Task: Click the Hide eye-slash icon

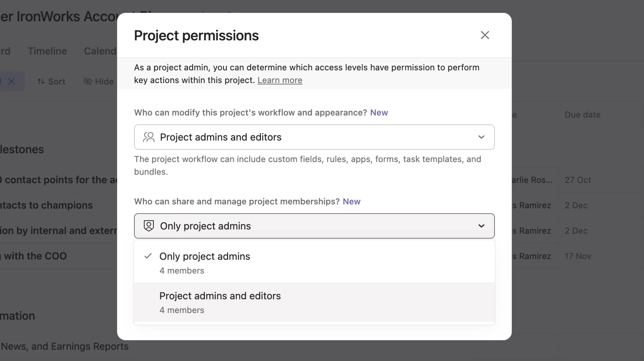Action: [87, 82]
